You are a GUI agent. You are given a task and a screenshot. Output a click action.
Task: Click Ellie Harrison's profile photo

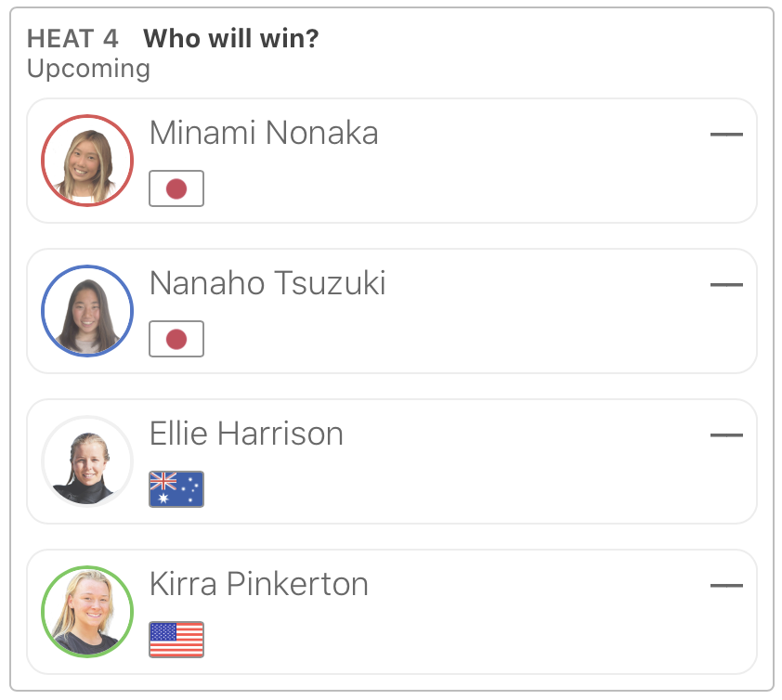click(87, 461)
